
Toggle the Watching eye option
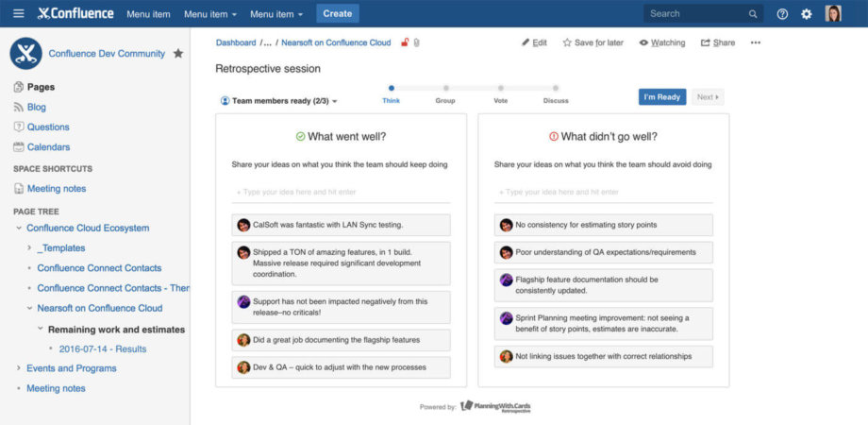click(x=662, y=42)
